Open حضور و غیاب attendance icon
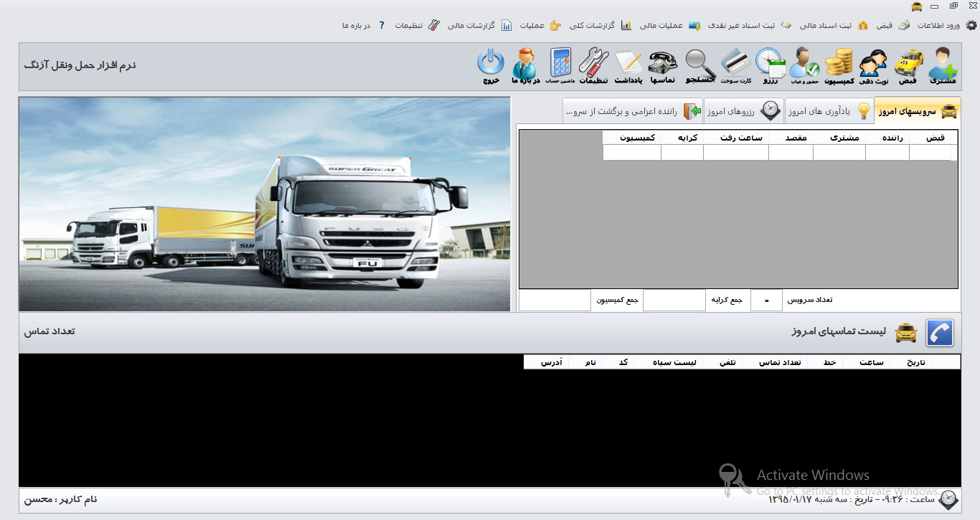The image size is (980, 520). (x=804, y=66)
